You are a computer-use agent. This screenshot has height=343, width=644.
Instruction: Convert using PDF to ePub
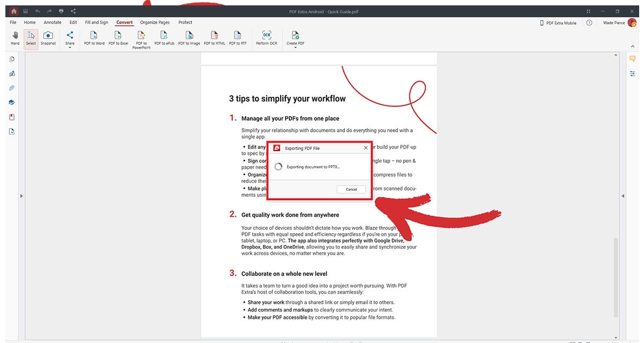click(164, 39)
